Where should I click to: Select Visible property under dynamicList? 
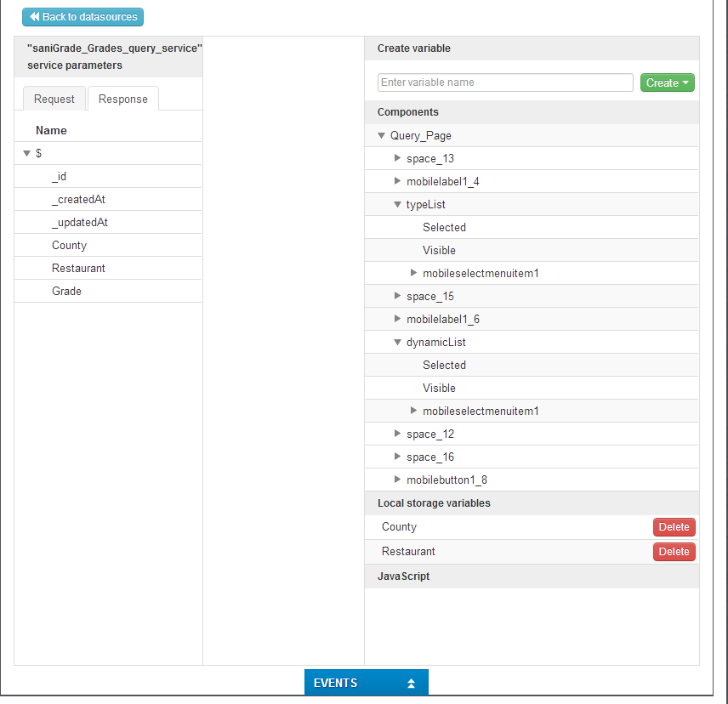[439, 388]
